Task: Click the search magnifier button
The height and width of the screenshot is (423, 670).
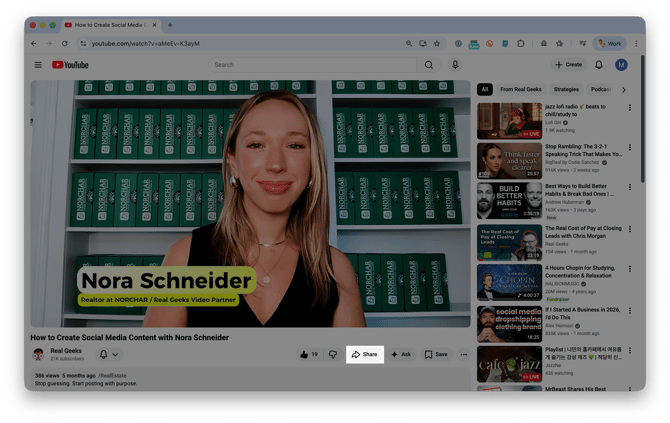Action: (x=429, y=65)
